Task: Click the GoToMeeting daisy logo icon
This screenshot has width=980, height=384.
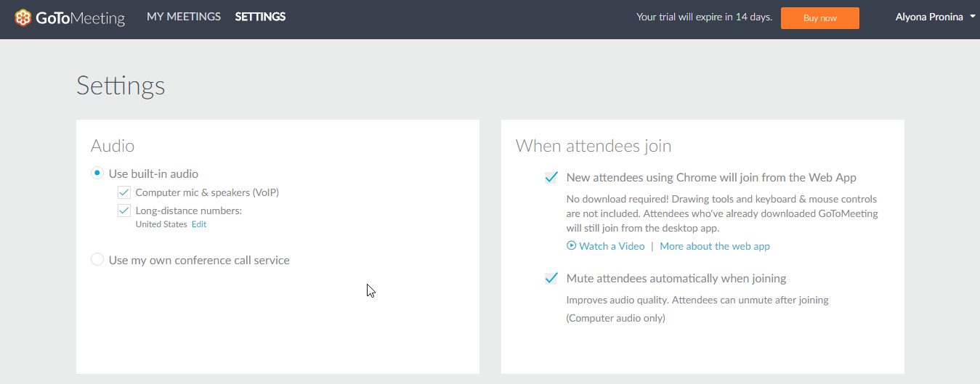Action: point(23,18)
